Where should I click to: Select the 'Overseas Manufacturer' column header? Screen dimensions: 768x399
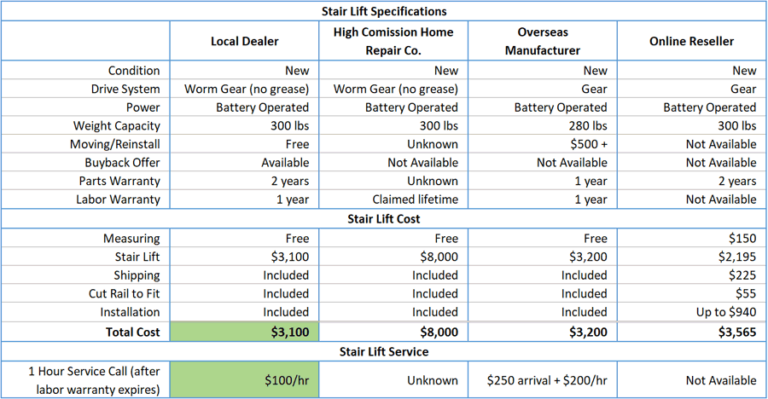pyautogui.click(x=543, y=41)
